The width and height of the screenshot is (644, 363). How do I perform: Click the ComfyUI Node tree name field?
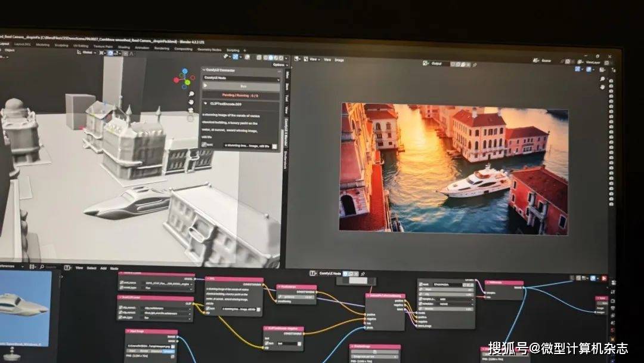330,273
